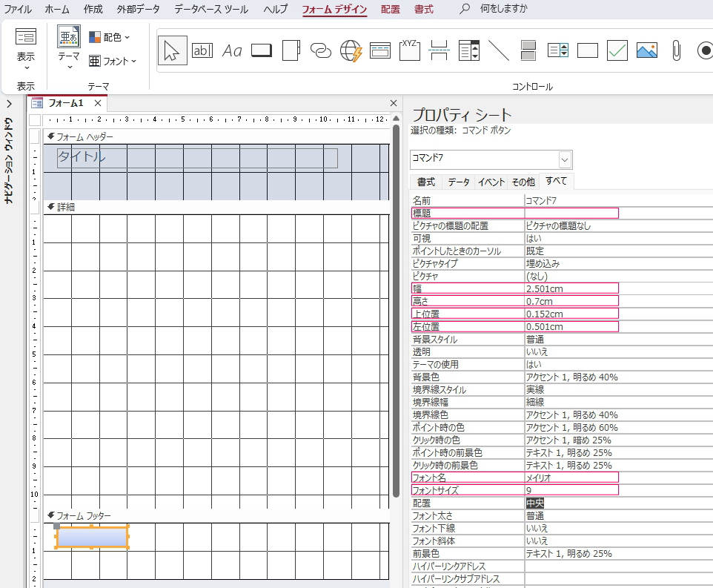Viewport: 713px width, 588px height.
Task: Expand the collapsed navigation pane
Action: coord(9,104)
